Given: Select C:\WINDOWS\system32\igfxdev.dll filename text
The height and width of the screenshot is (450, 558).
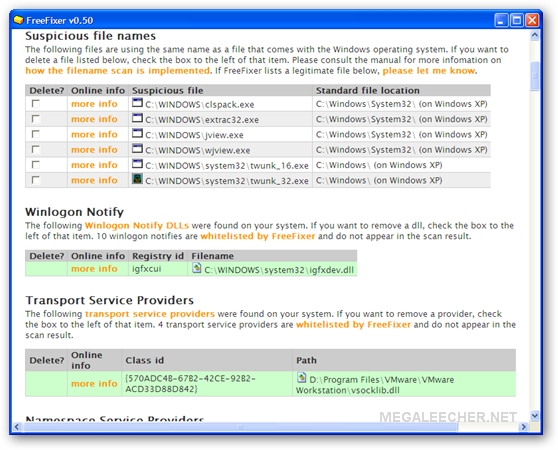Looking at the screenshot, I should [x=279, y=270].
